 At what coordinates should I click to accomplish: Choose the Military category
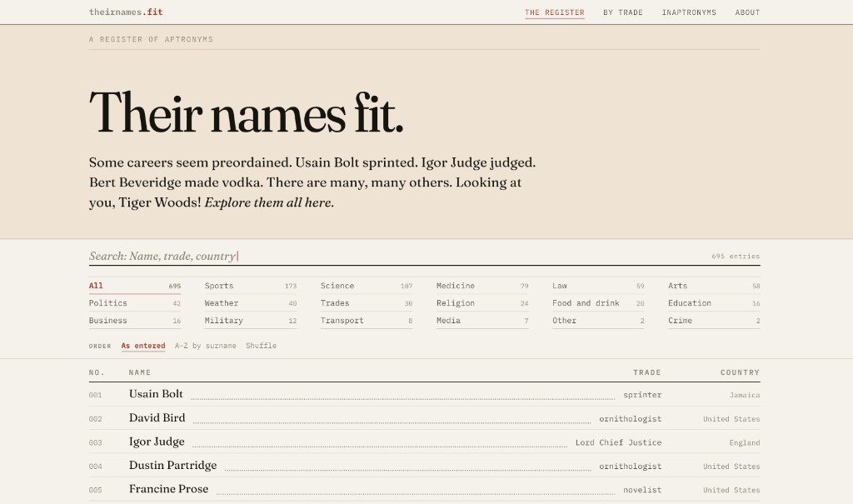click(x=250, y=321)
